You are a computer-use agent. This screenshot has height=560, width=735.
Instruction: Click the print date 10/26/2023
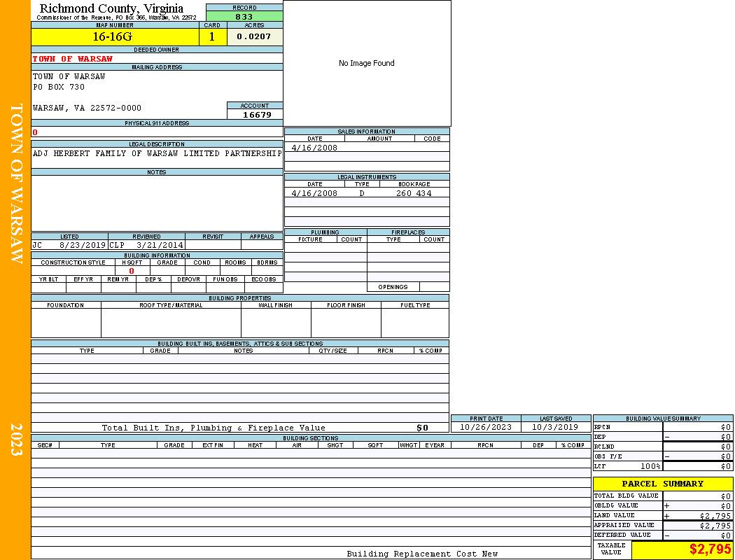coord(486,427)
